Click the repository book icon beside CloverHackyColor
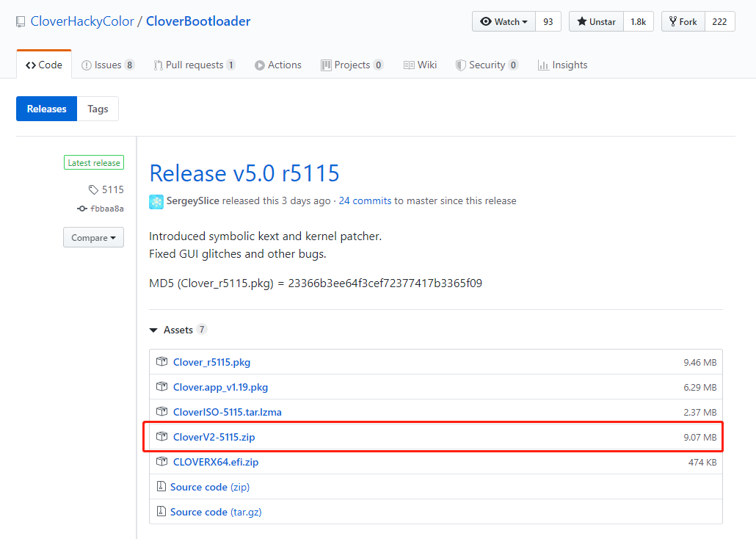Viewport: 756px width, 539px height. point(20,21)
